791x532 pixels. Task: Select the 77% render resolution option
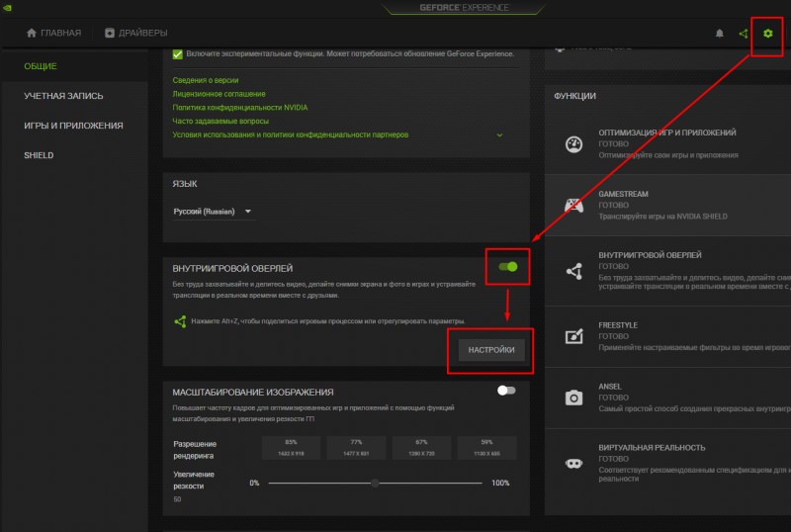point(356,448)
